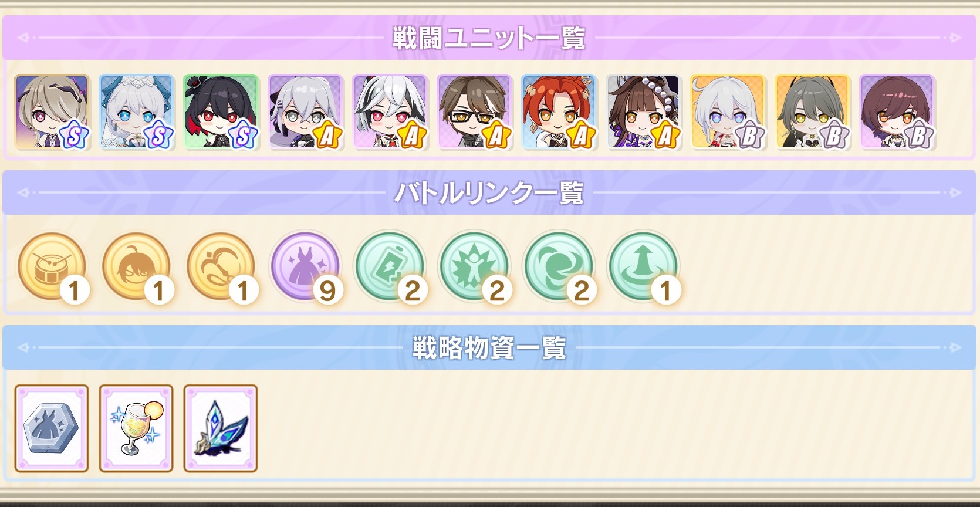Click the purple dress battle link icon

pos(306,267)
